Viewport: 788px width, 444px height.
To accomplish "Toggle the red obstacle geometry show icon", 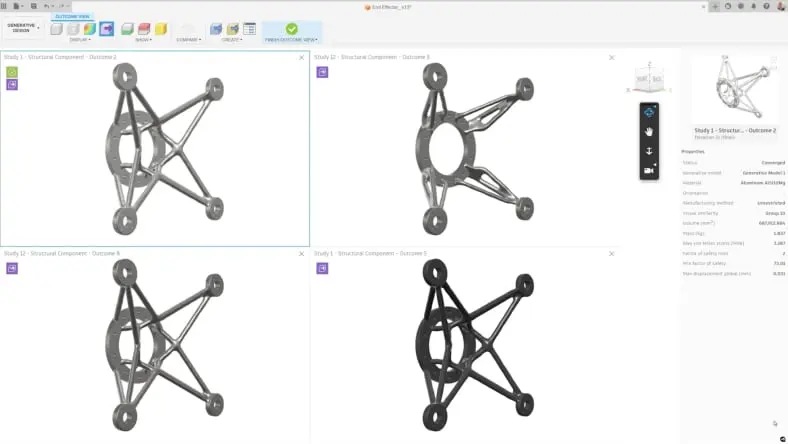I will [x=144, y=29].
